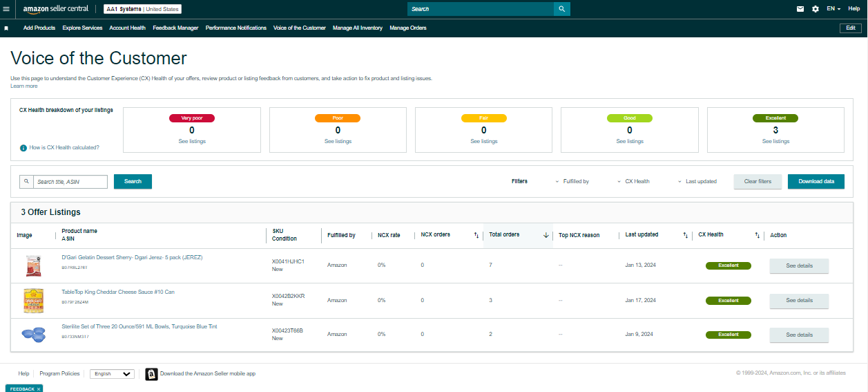The width and height of the screenshot is (868, 392).
Task: See details for Sterilite bowls
Action: click(799, 335)
